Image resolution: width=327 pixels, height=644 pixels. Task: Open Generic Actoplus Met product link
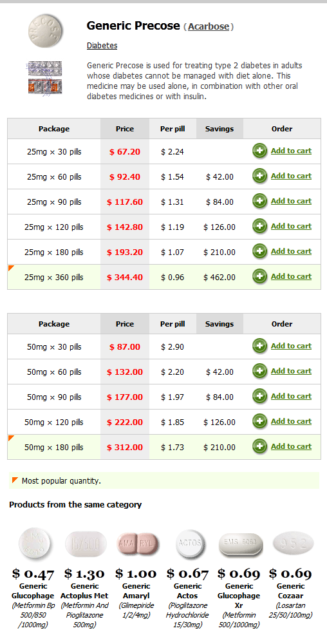click(84, 591)
